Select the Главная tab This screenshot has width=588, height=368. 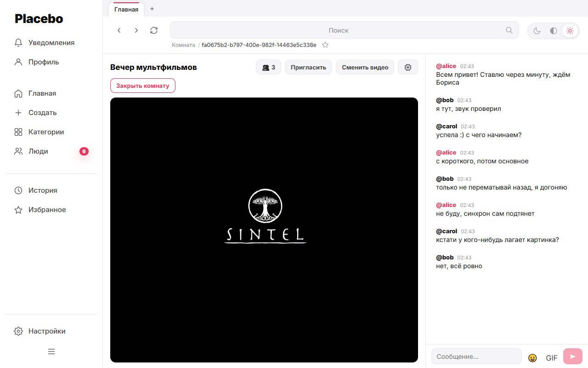point(126,9)
